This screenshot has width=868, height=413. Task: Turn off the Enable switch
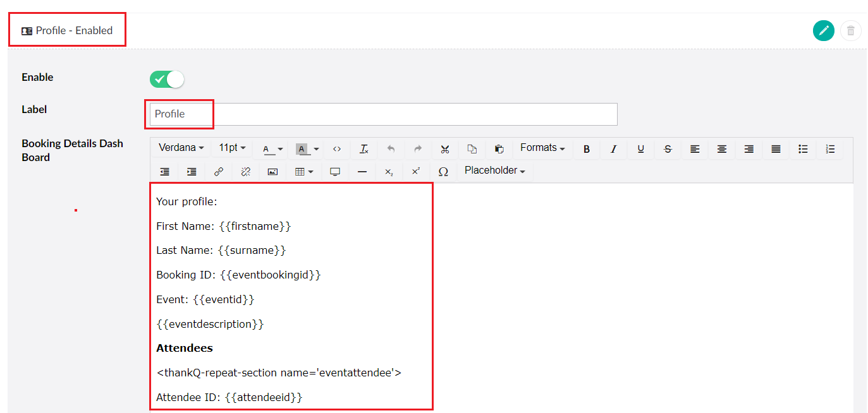coord(167,79)
